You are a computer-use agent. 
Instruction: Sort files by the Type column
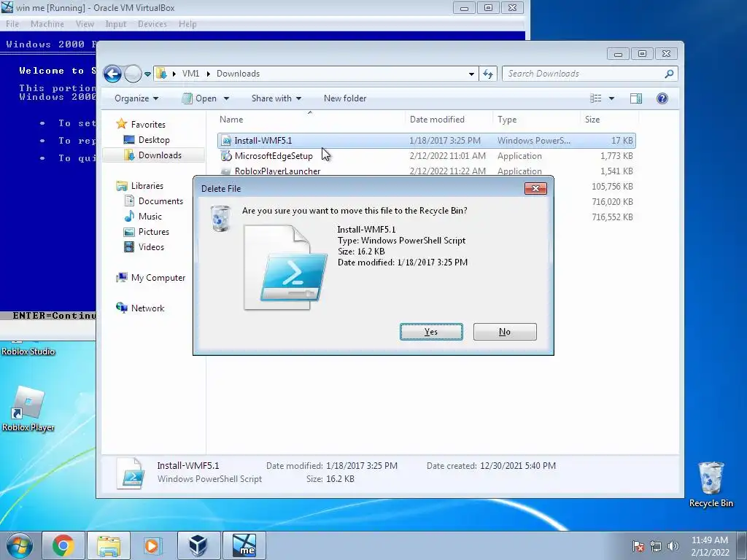pyautogui.click(x=507, y=120)
